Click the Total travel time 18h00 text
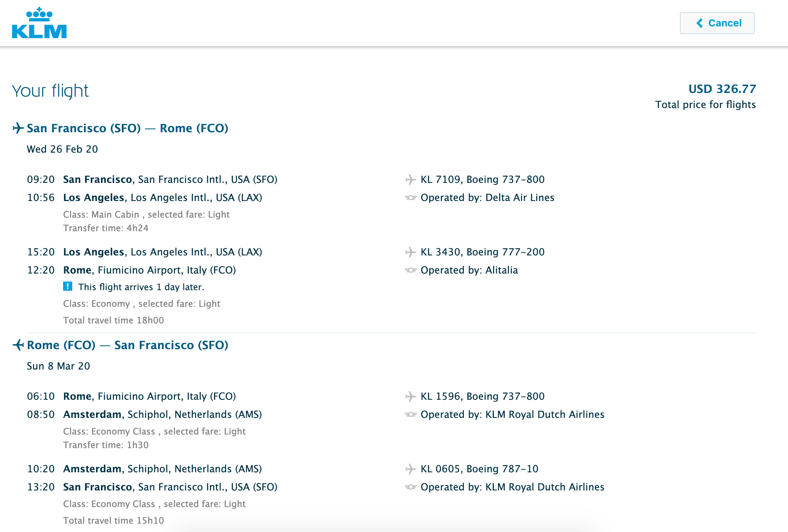 point(113,320)
